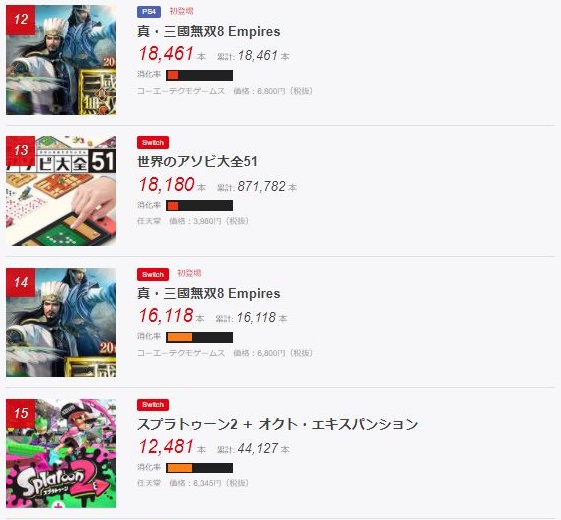Click the Switch badge above スプラトゥーン2 title
The image size is (561, 520).
[153, 405]
